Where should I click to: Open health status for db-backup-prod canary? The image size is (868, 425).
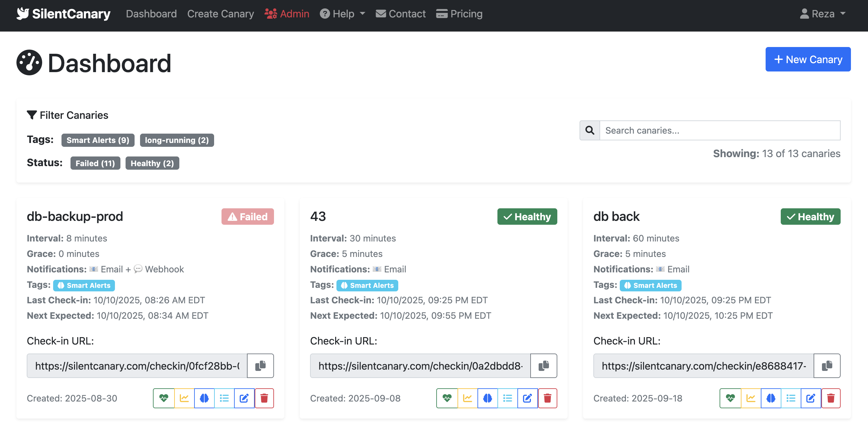click(x=164, y=398)
